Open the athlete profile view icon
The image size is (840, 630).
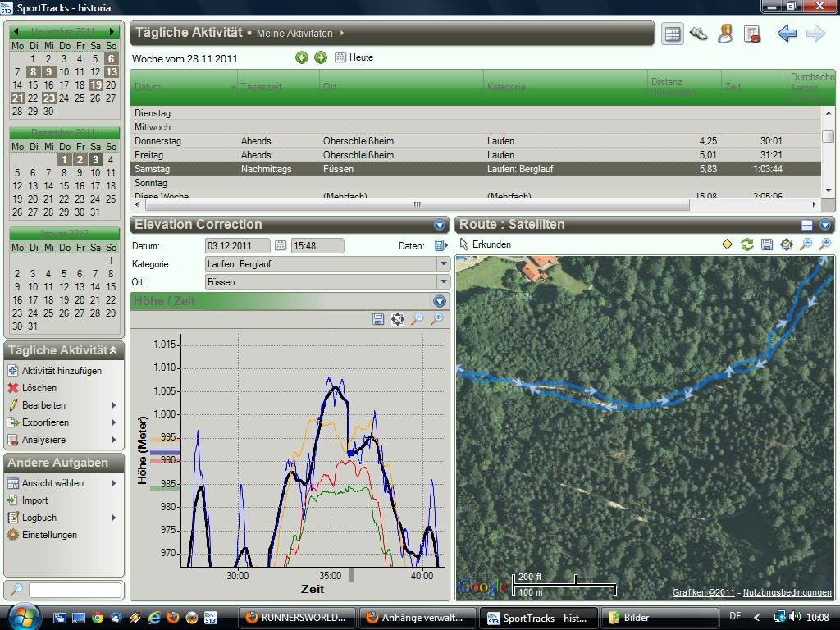pyautogui.click(x=725, y=34)
